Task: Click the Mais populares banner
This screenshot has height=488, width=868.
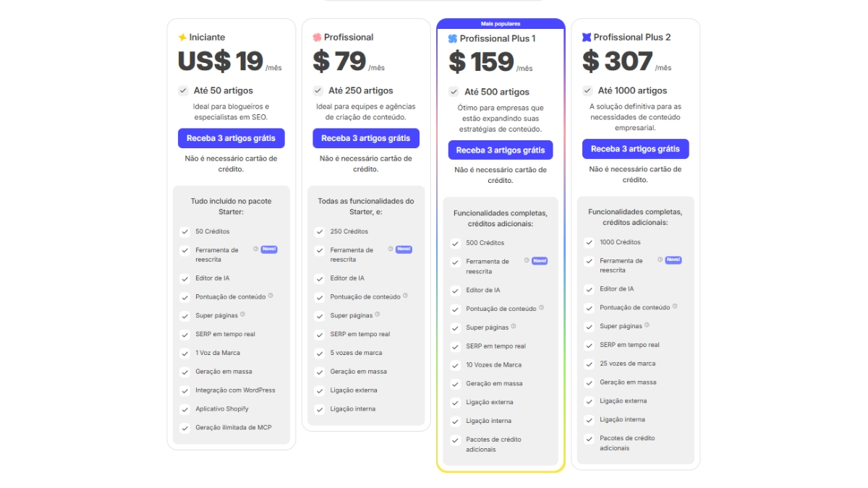Action: [500, 23]
